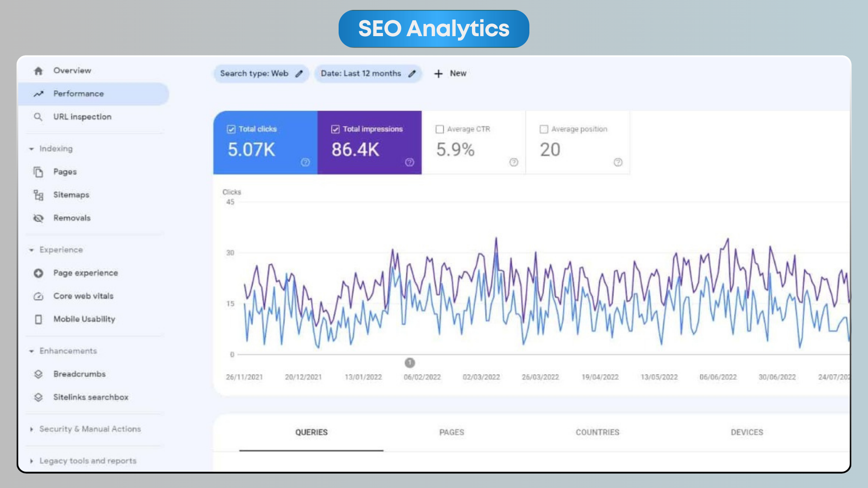The image size is (868, 488).
Task: Click the annotation marker on chart timeline
Action: [410, 363]
